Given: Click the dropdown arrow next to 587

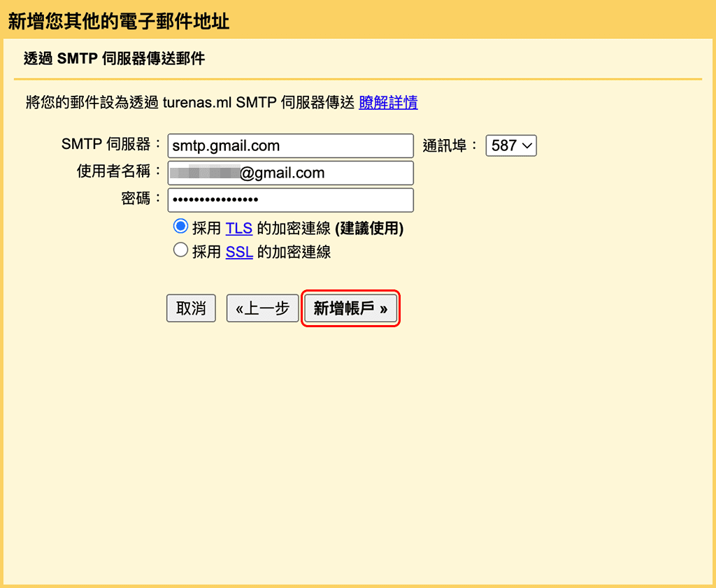Looking at the screenshot, I should pyautogui.click(x=526, y=145).
